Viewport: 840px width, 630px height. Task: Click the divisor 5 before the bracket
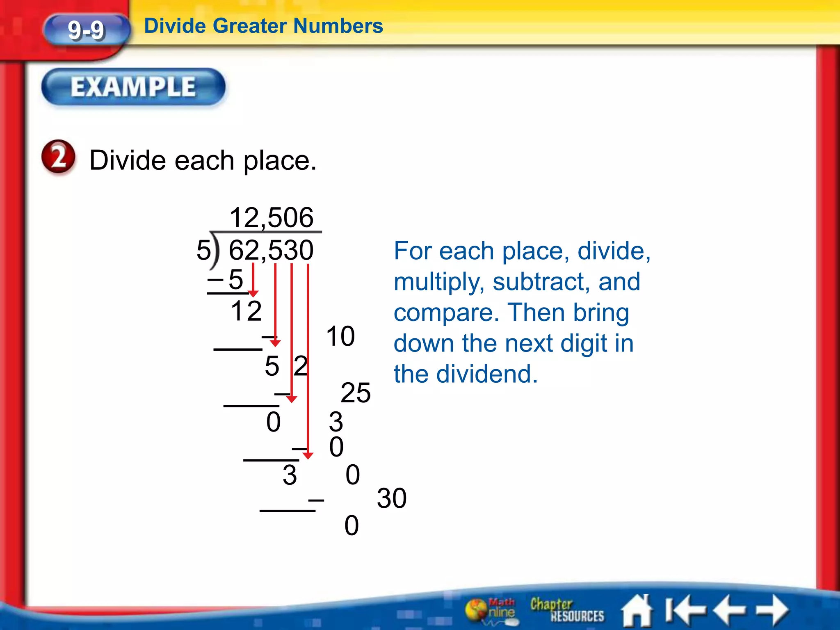coord(203,250)
